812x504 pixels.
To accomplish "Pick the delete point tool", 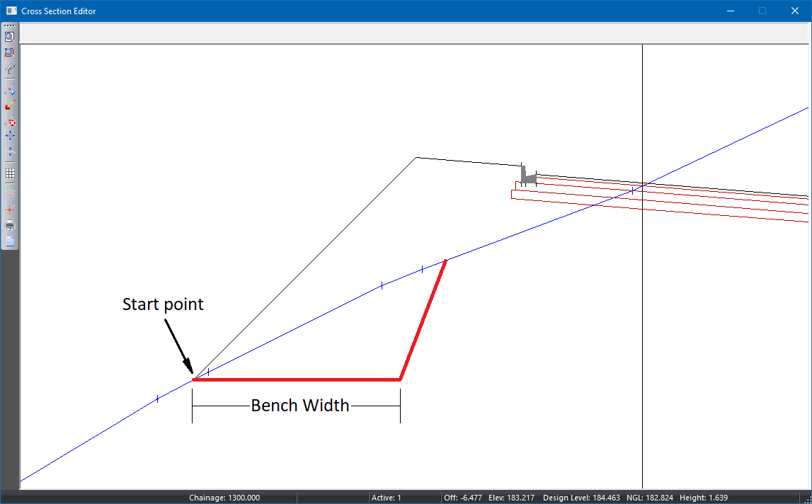I will point(10,121).
